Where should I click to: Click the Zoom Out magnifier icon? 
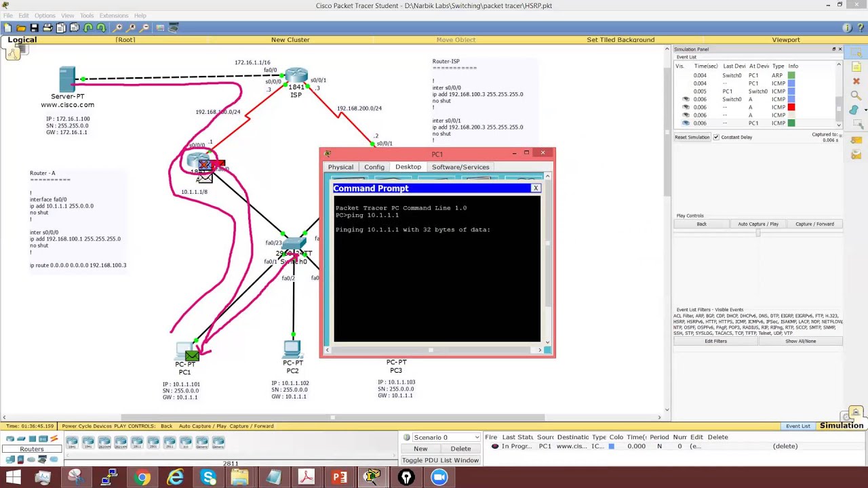tap(144, 28)
